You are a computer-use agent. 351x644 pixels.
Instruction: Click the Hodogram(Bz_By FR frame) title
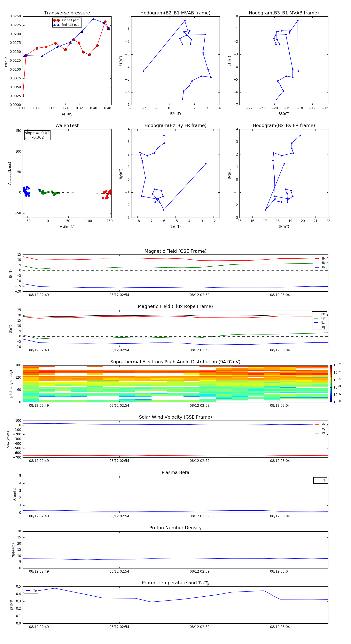coord(175,125)
